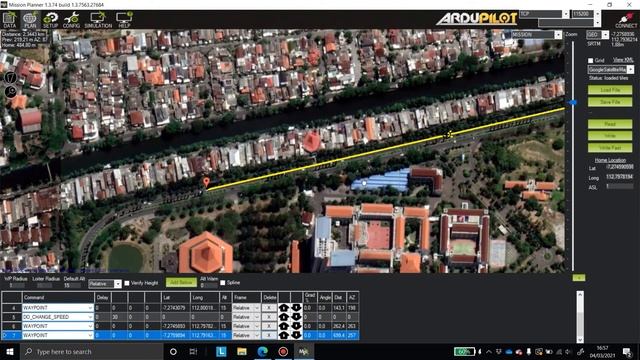
Task: Open the SETUP screen
Action: pos(51,20)
